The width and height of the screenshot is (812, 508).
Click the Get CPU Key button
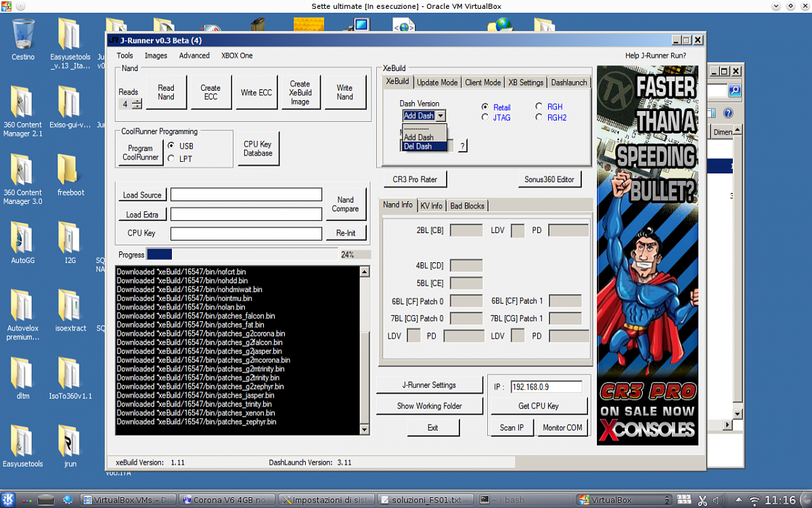point(539,406)
